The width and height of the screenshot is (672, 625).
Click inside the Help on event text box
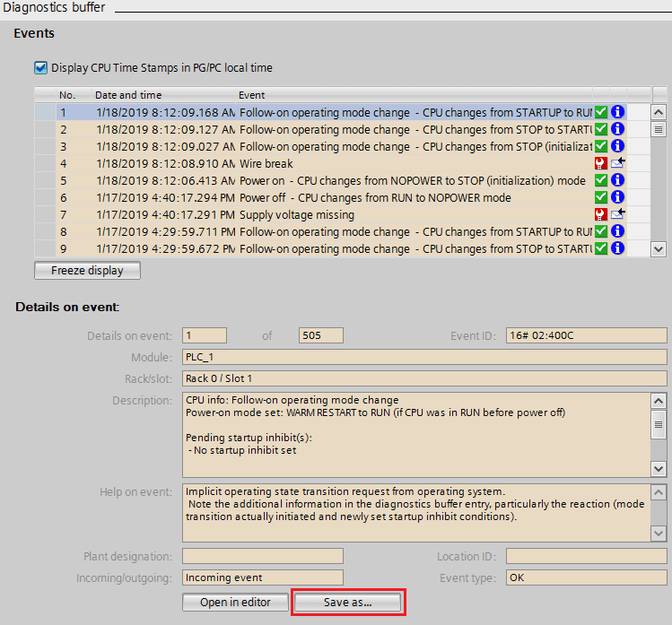coord(416,513)
